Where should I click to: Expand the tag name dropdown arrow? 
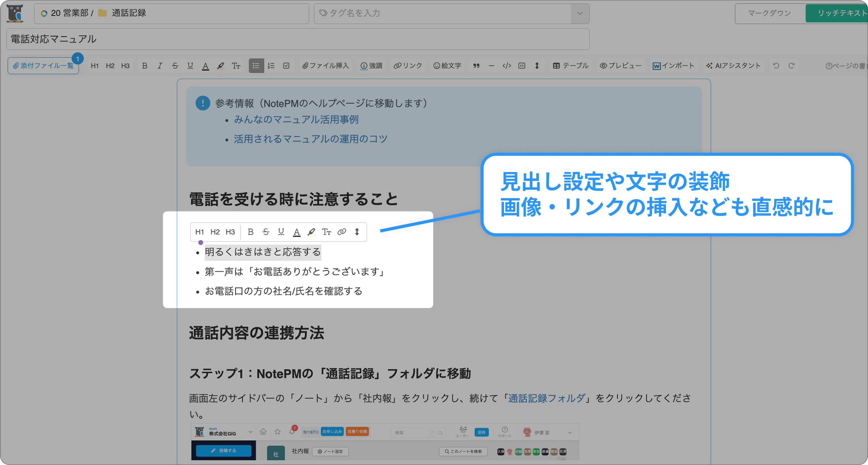(580, 13)
